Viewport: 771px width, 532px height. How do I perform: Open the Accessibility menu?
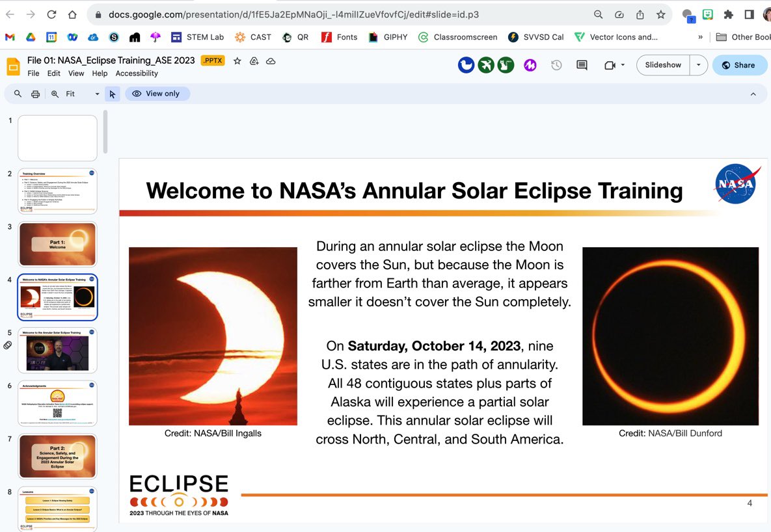coord(137,73)
